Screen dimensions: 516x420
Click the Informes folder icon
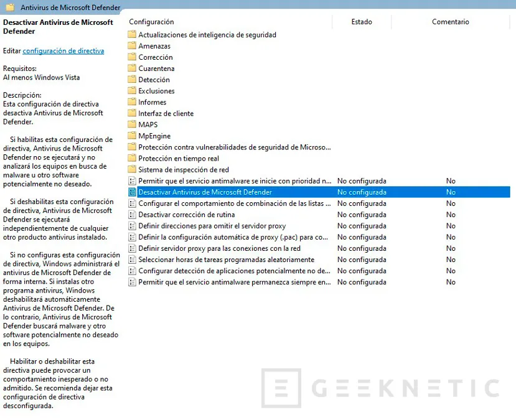point(132,101)
